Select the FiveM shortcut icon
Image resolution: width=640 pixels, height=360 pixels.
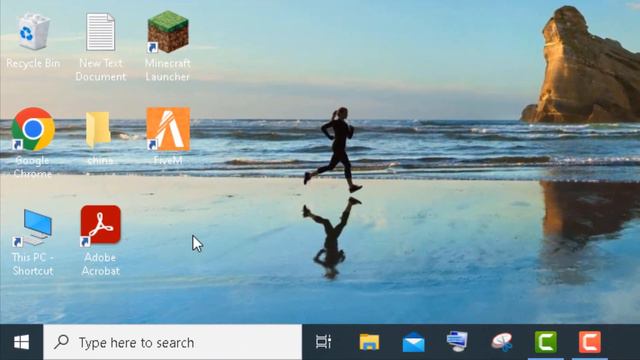tap(168, 129)
